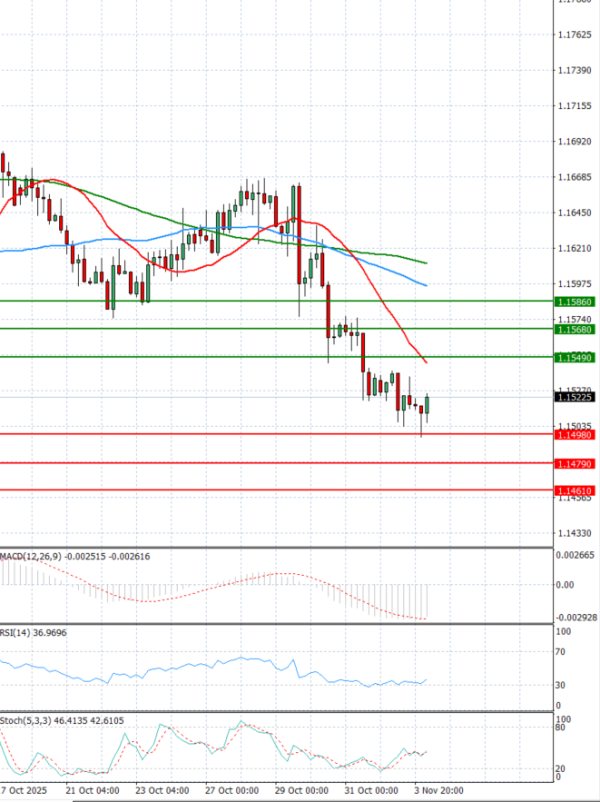Select the green 1.15680 resistance level label

(x=575, y=329)
